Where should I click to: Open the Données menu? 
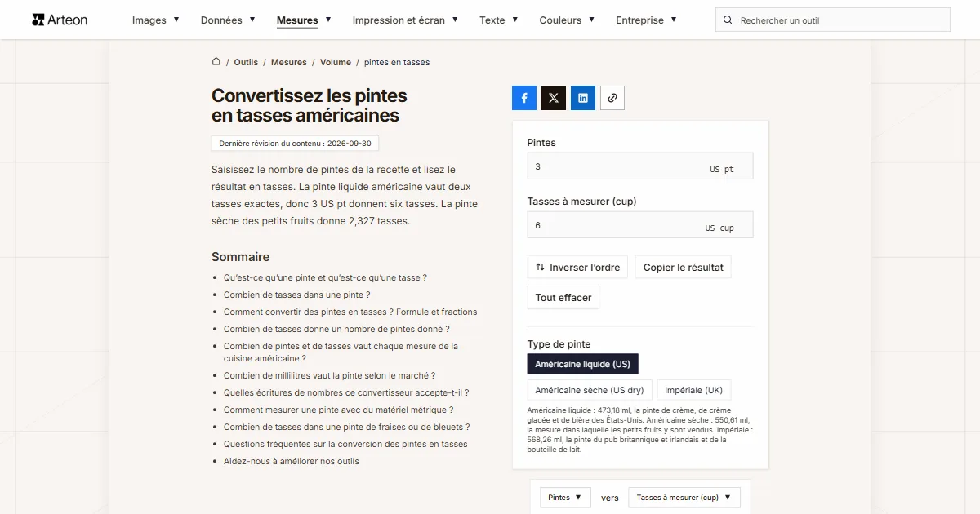click(x=228, y=20)
